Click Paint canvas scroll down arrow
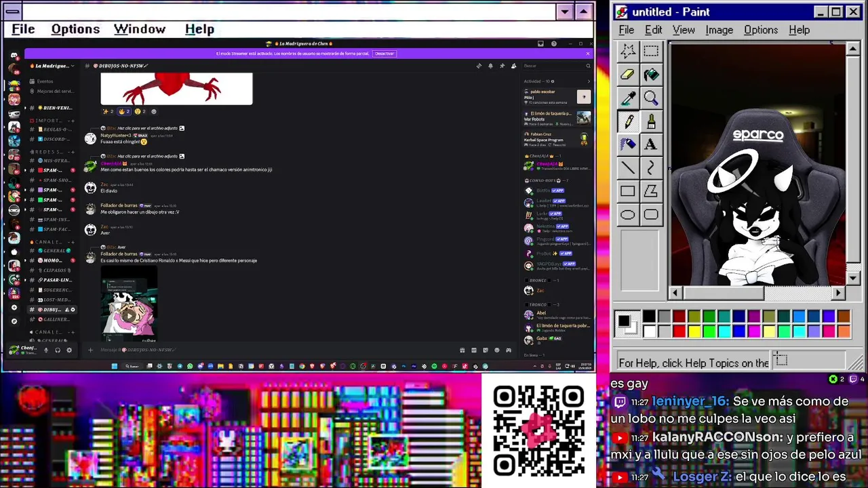Screen dimensions: 868x488 (x=854, y=278)
